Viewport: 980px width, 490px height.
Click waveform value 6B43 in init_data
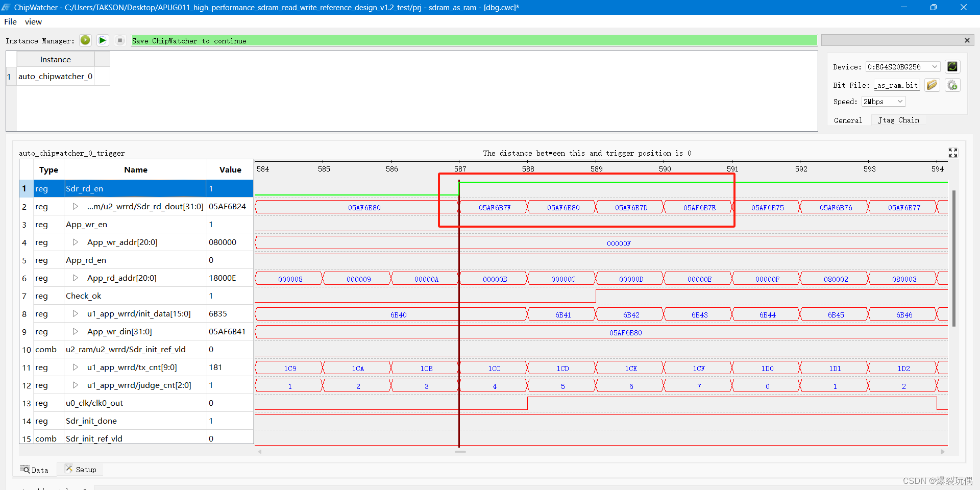click(699, 315)
